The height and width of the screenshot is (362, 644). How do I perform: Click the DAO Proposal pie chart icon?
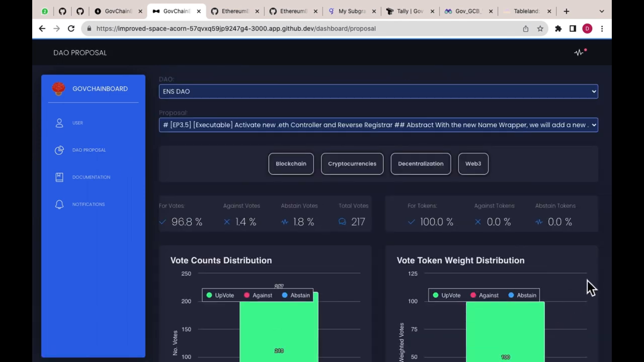[x=59, y=150]
